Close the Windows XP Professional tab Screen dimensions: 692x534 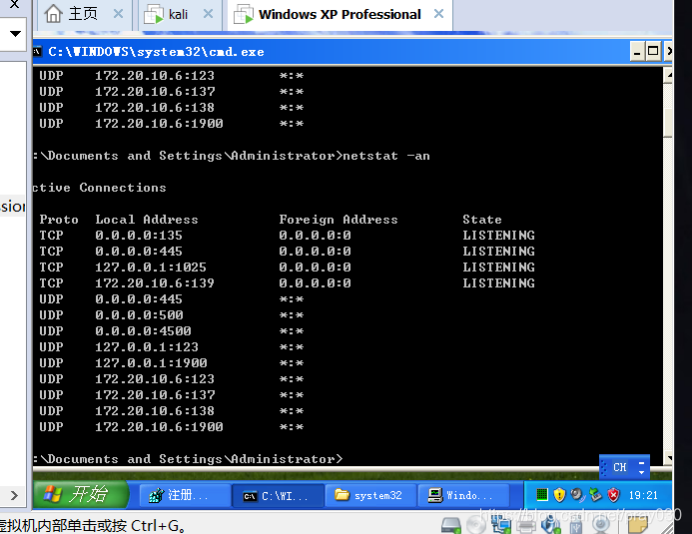pos(438,14)
